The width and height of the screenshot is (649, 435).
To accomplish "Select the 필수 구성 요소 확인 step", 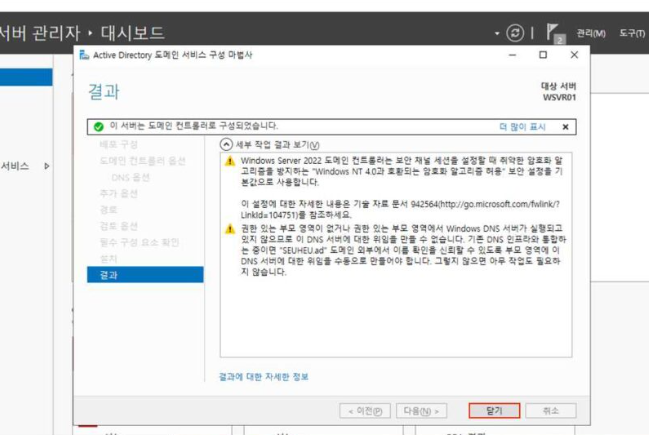I will tap(139, 242).
